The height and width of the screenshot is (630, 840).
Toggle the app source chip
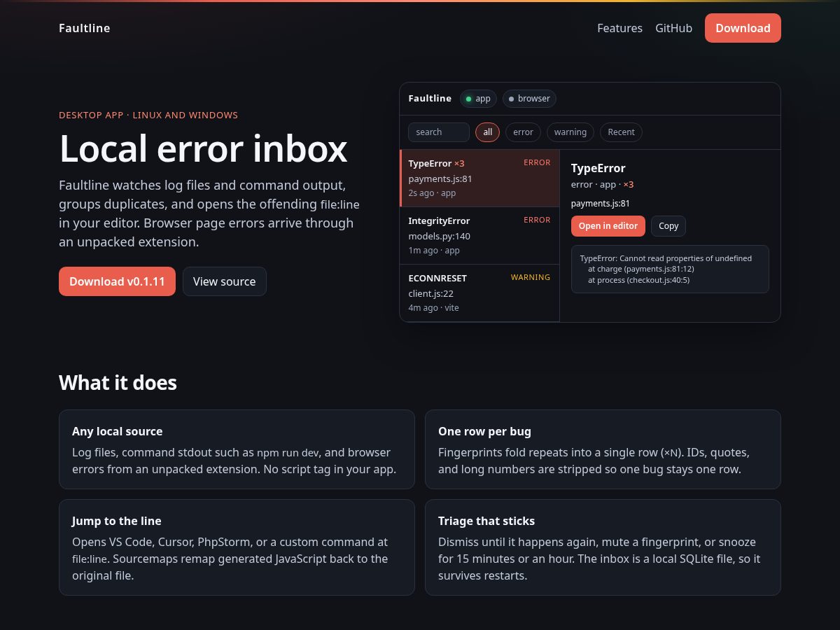(478, 99)
